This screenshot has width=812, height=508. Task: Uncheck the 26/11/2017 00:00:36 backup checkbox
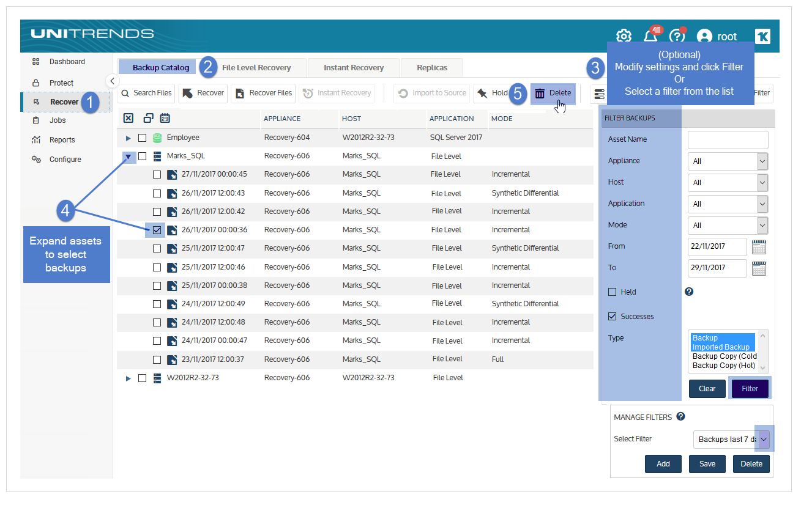tap(157, 230)
